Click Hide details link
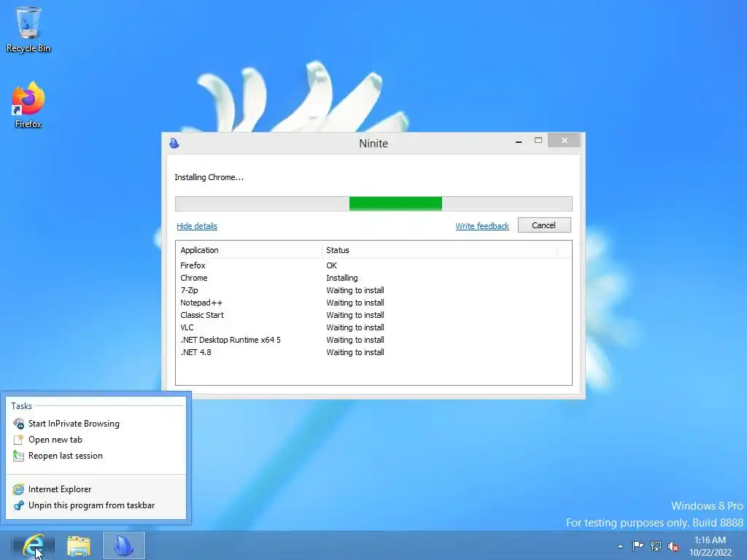This screenshot has height=560, width=747. pyautogui.click(x=197, y=226)
